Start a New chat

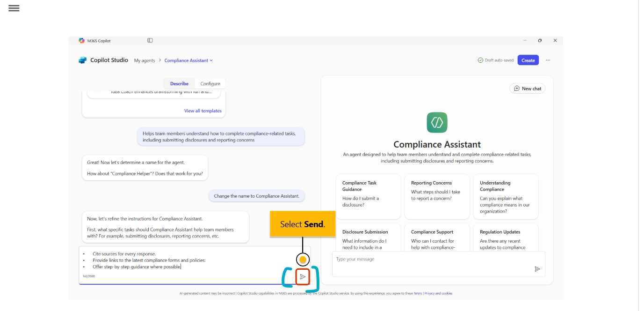click(x=528, y=89)
